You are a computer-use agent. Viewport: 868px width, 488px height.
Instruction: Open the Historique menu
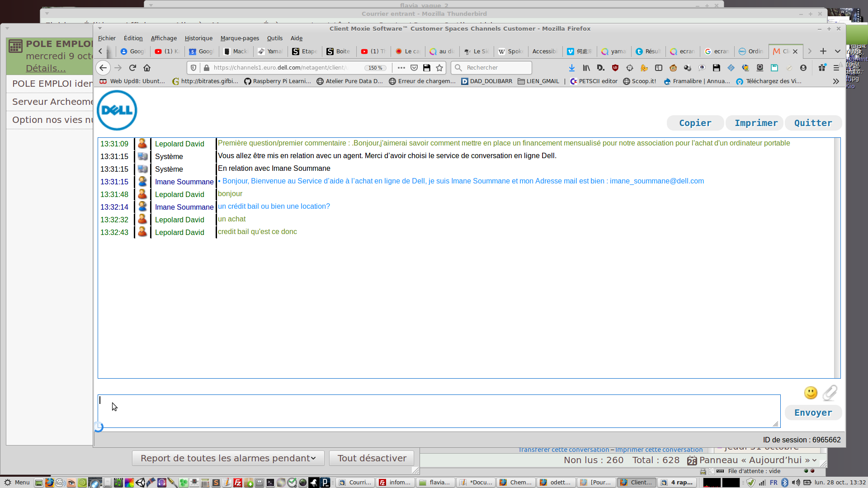click(198, 38)
